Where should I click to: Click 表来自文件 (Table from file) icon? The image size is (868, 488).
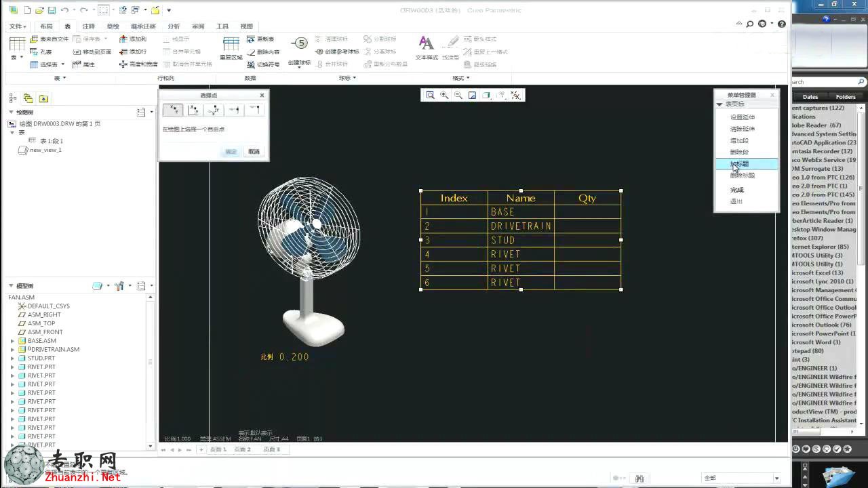[x=50, y=39]
